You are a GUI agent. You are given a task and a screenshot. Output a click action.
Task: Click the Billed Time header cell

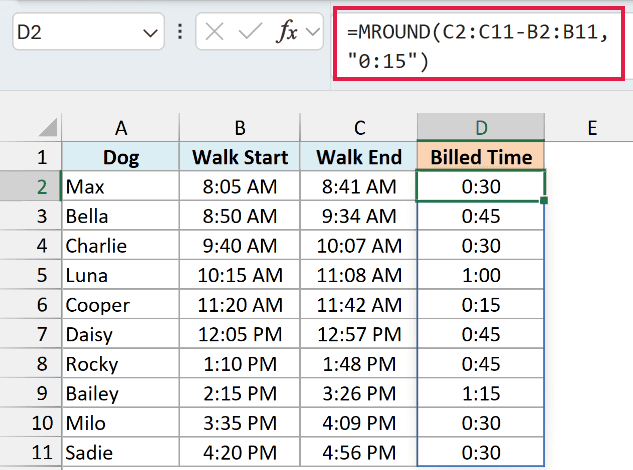pos(481,157)
